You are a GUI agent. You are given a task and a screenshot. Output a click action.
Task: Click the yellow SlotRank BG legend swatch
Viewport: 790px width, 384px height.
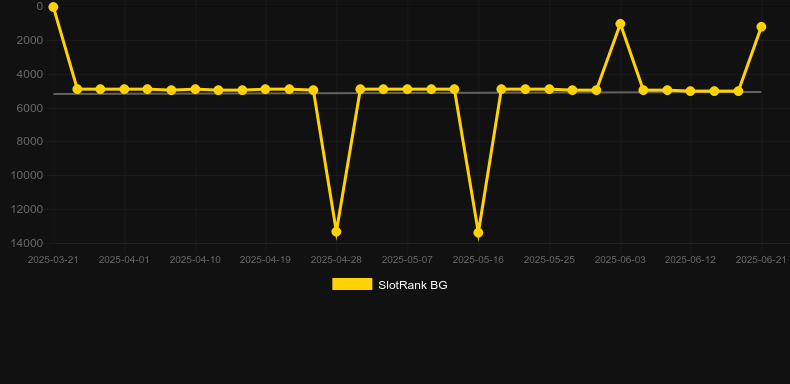[352, 284]
